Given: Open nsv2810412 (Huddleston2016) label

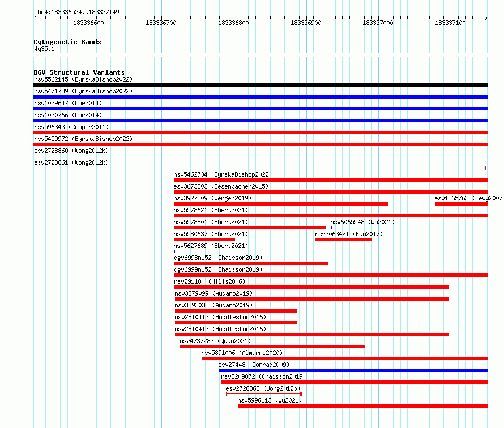Looking at the screenshot, I should point(220,317).
